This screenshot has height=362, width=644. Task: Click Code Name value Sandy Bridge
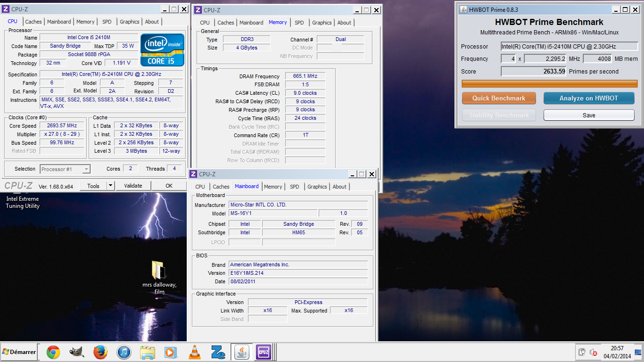(65, 46)
